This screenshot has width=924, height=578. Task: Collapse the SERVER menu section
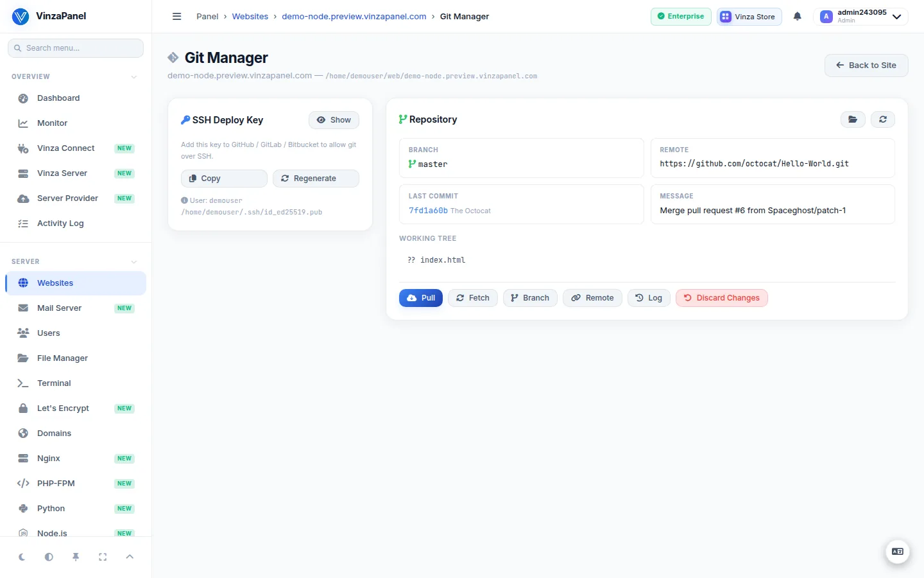[134, 262]
